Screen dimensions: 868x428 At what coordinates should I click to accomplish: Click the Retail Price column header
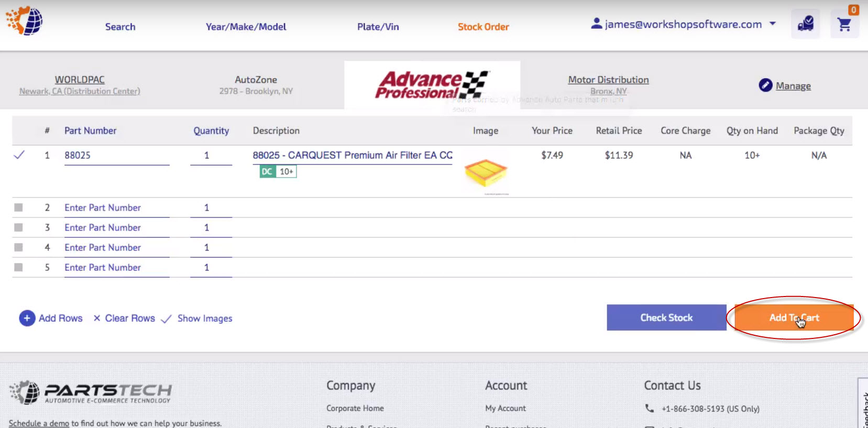click(619, 130)
